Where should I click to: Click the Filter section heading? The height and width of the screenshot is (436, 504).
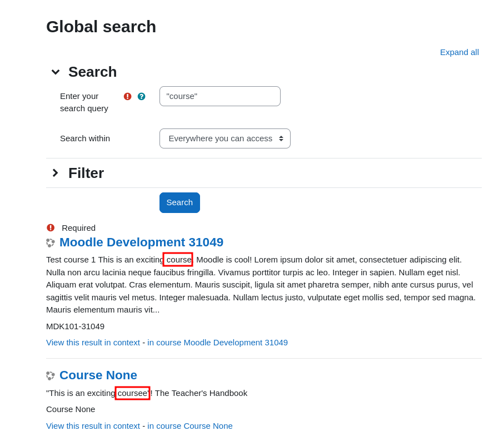(x=86, y=173)
